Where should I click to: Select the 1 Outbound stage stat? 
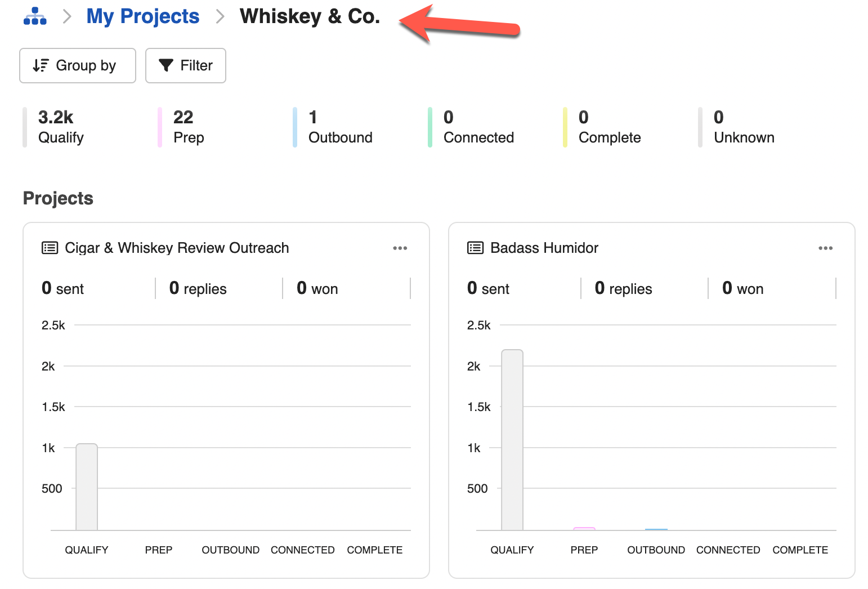pyautogui.click(x=340, y=127)
